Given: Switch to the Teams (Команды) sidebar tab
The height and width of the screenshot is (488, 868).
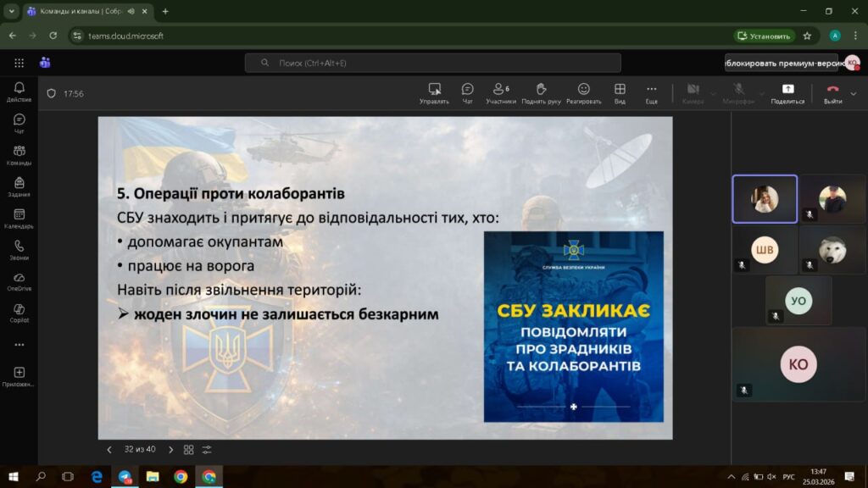Looking at the screenshot, I should 19,155.
